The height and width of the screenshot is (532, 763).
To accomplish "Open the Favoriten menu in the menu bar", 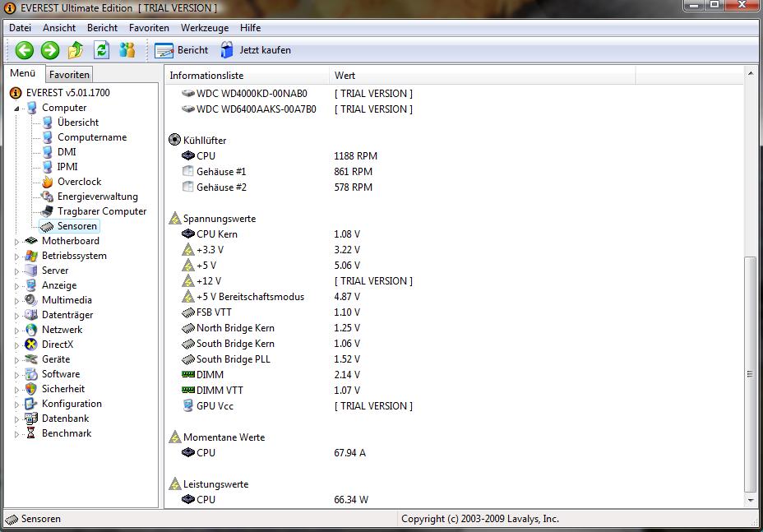I will point(149,28).
